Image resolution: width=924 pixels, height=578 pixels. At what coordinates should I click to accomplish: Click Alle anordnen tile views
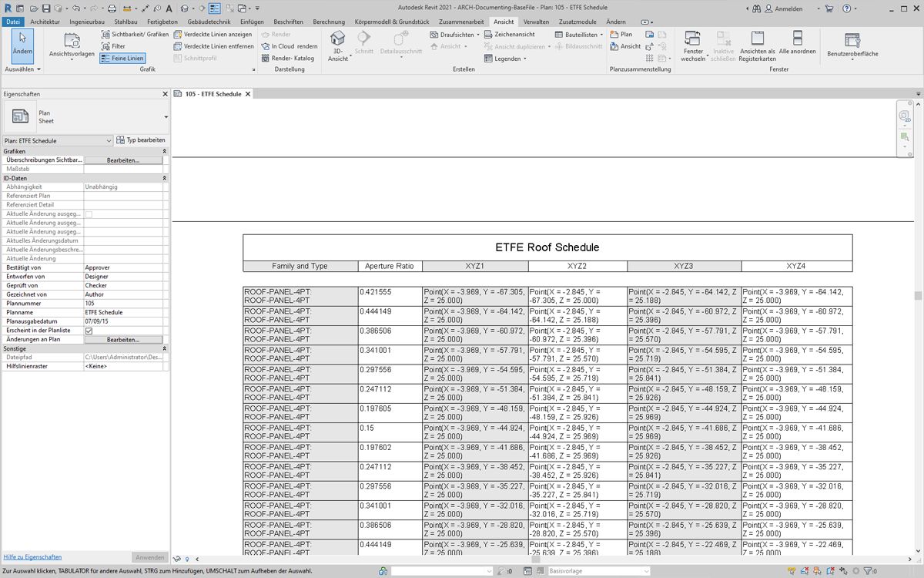797,42
